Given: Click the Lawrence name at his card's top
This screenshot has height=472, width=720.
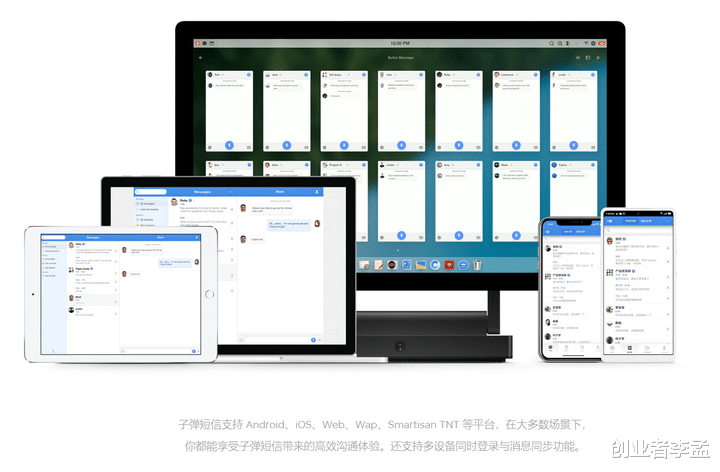Looking at the screenshot, I should click(x=507, y=74).
